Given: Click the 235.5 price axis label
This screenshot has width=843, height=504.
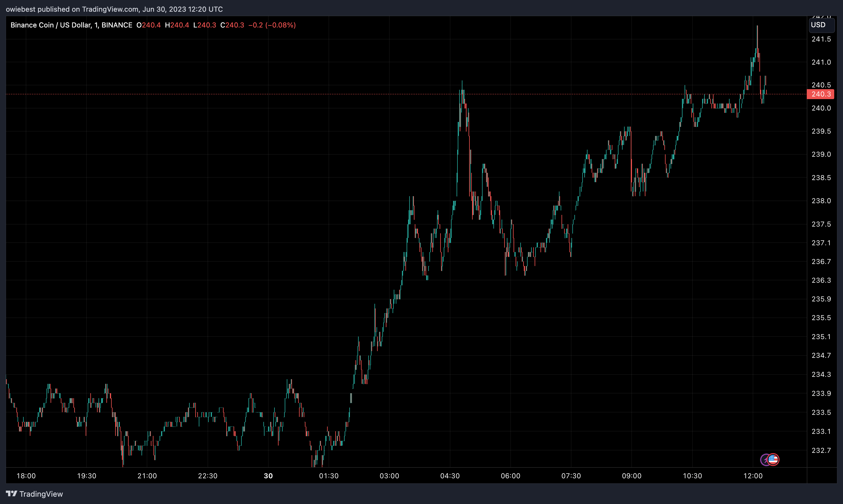Looking at the screenshot, I should (821, 317).
